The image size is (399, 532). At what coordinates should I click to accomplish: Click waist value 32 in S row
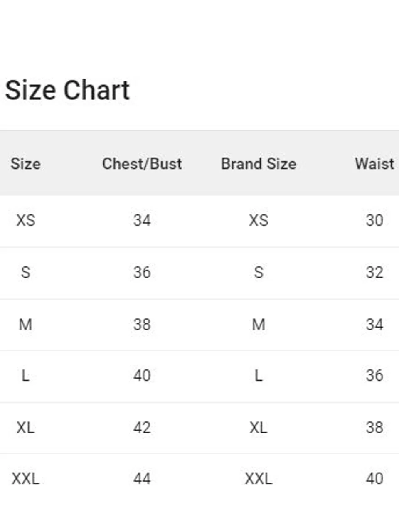(374, 273)
